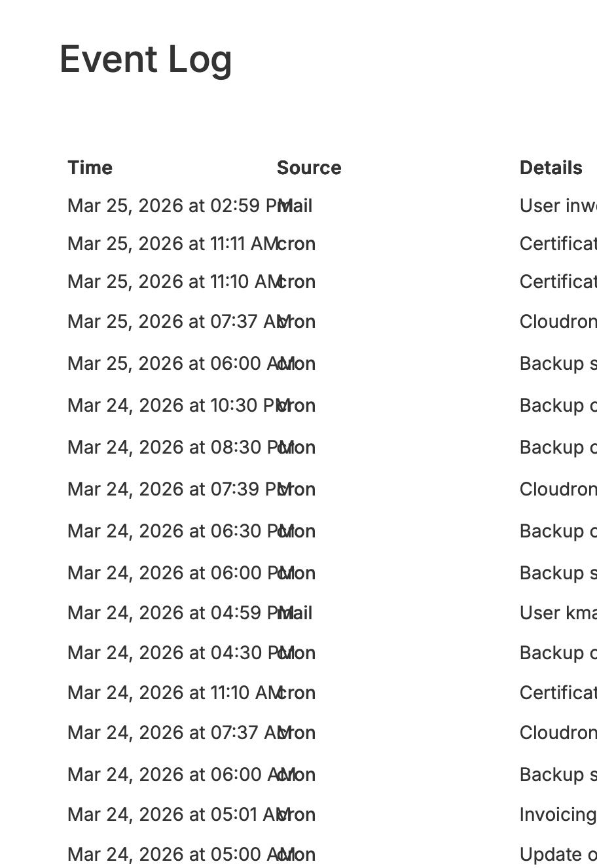Click the Time column header
Screen dimensions: 597x868
[90, 168]
